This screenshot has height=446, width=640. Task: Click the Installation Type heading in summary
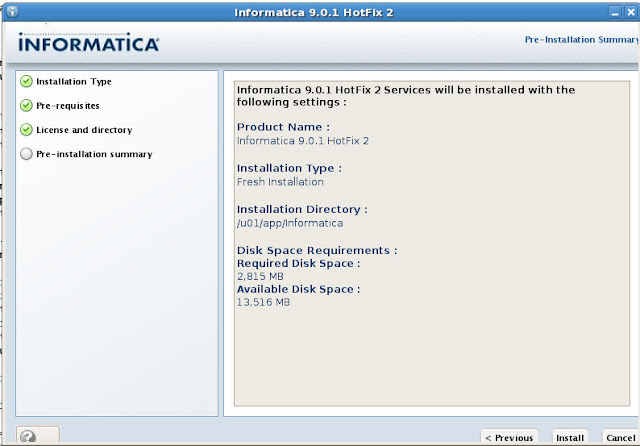289,168
